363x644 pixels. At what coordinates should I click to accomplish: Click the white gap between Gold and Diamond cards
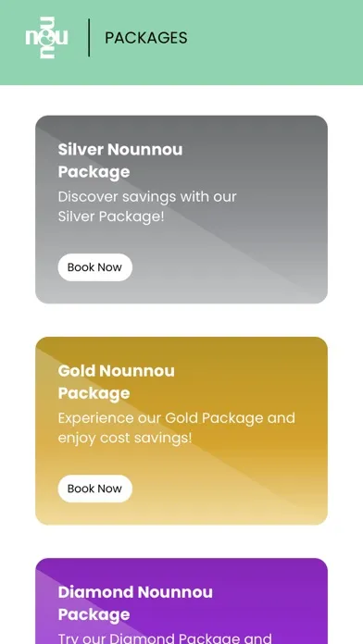click(x=181, y=541)
